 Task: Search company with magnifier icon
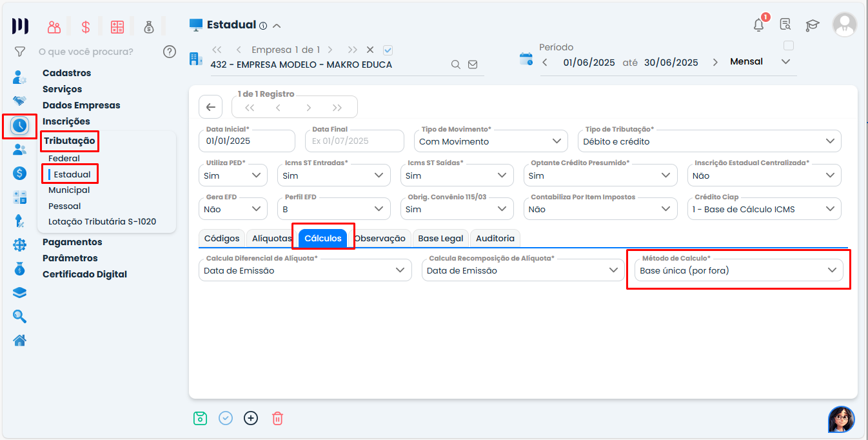[455, 65]
